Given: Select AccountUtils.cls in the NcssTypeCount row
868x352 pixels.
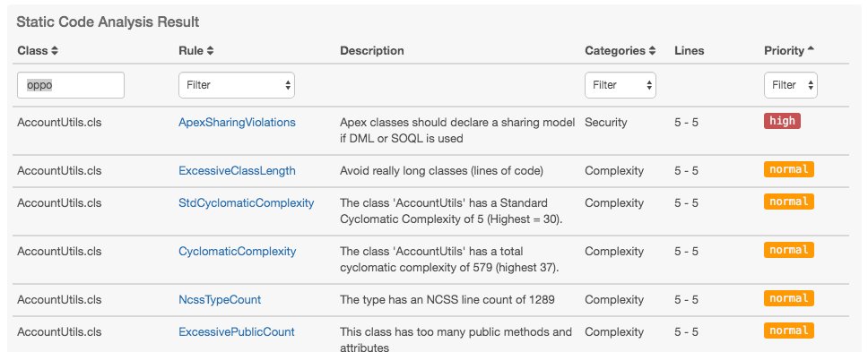Looking at the screenshot, I should click(59, 299).
